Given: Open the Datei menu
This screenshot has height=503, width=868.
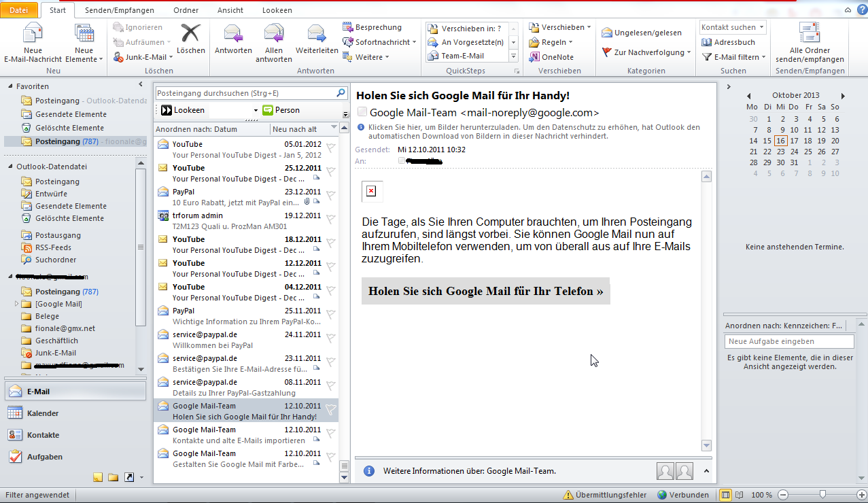Looking at the screenshot, I should pos(18,10).
